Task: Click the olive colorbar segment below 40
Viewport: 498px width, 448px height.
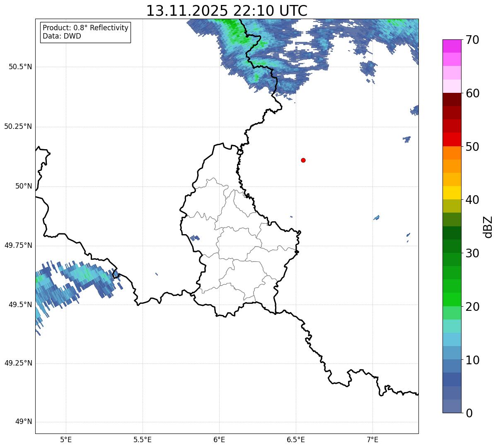Action: click(452, 206)
